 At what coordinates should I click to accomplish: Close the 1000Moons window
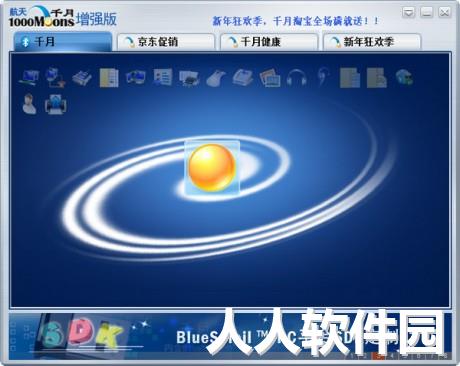pyautogui.click(x=444, y=13)
